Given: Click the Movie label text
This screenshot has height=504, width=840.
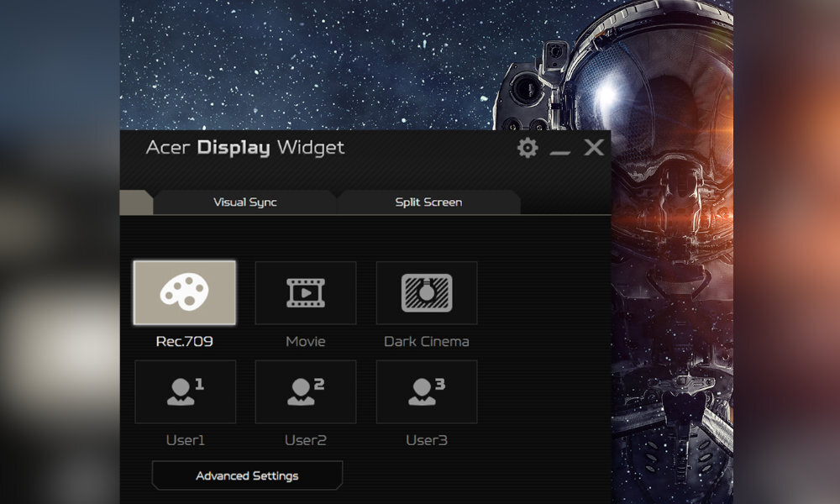Looking at the screenshot, I should [x=306, y=341].
